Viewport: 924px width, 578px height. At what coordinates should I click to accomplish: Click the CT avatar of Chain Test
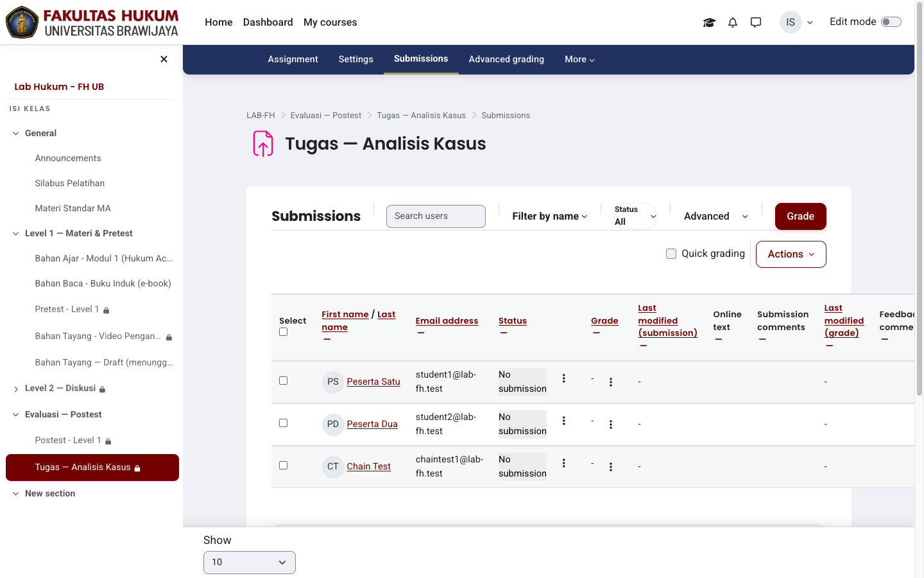333,466
